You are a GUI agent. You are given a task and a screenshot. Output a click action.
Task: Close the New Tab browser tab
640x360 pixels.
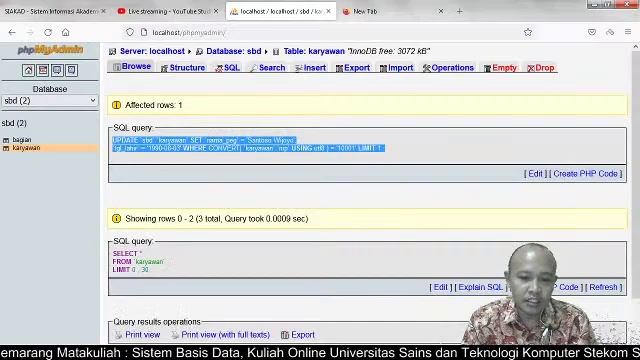pos(441,11)
